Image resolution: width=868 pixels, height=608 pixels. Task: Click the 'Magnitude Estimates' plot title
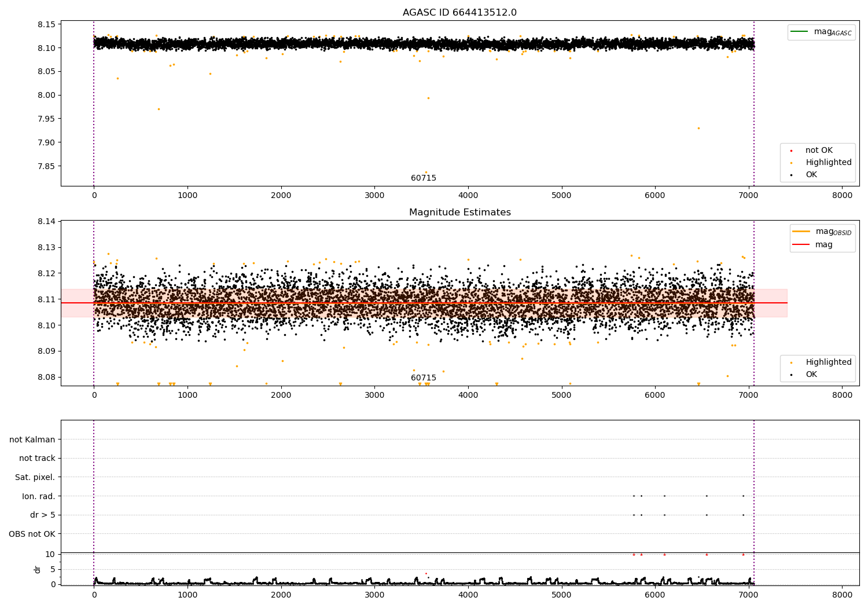coord(459,213)
